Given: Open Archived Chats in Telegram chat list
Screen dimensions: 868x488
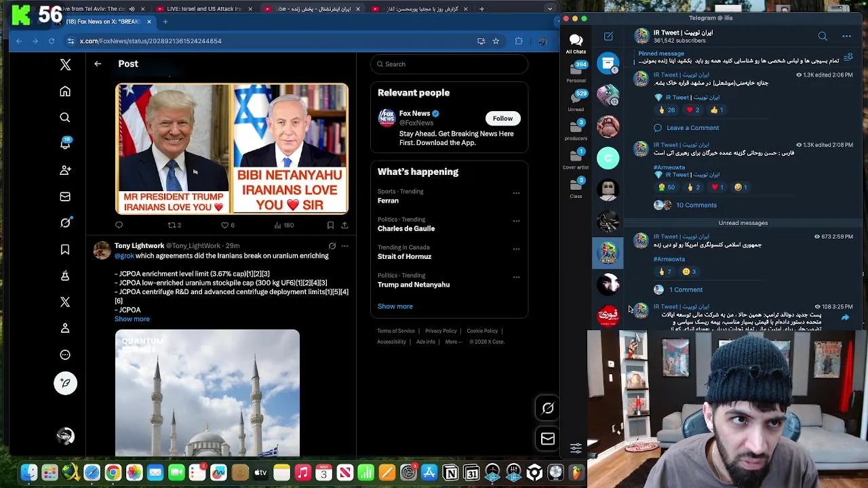Looking at the screenshot, I should [608, 63].
